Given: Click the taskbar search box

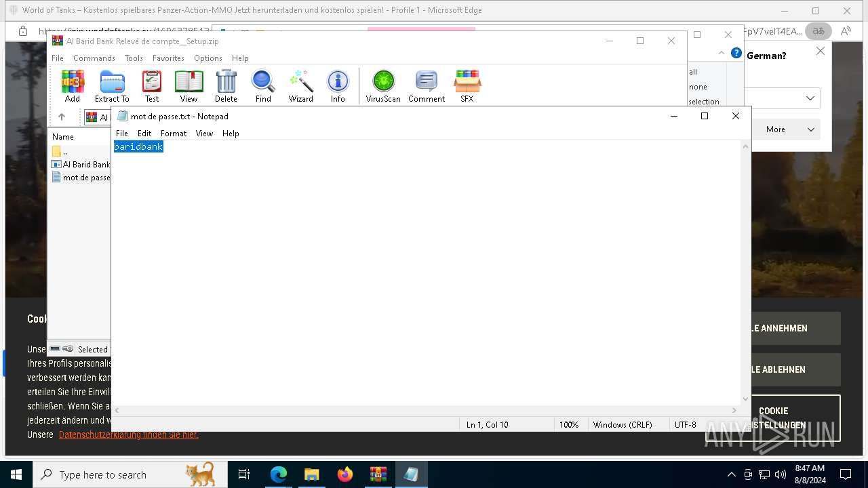Looking at the screenshot, I should point(130,474).
